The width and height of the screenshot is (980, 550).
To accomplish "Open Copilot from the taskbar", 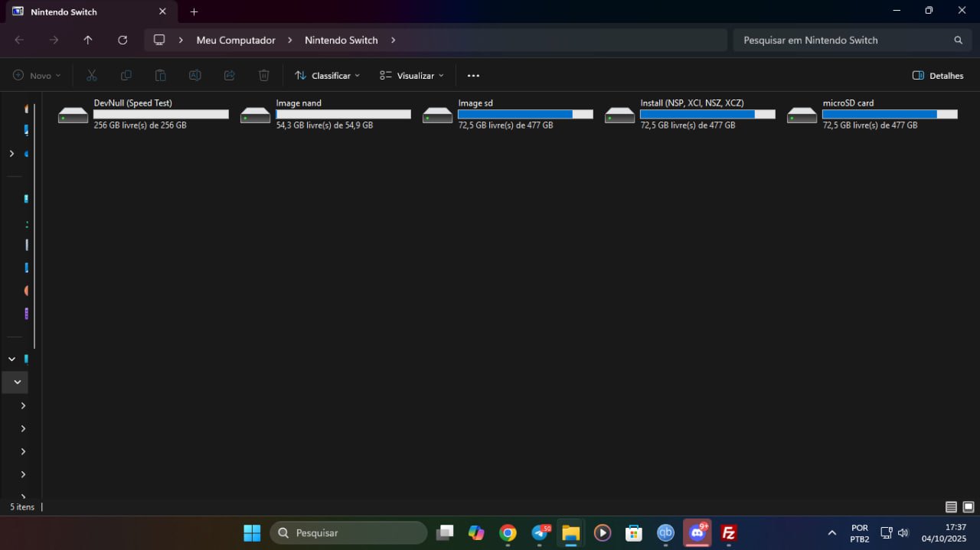I will pos(476,532).
